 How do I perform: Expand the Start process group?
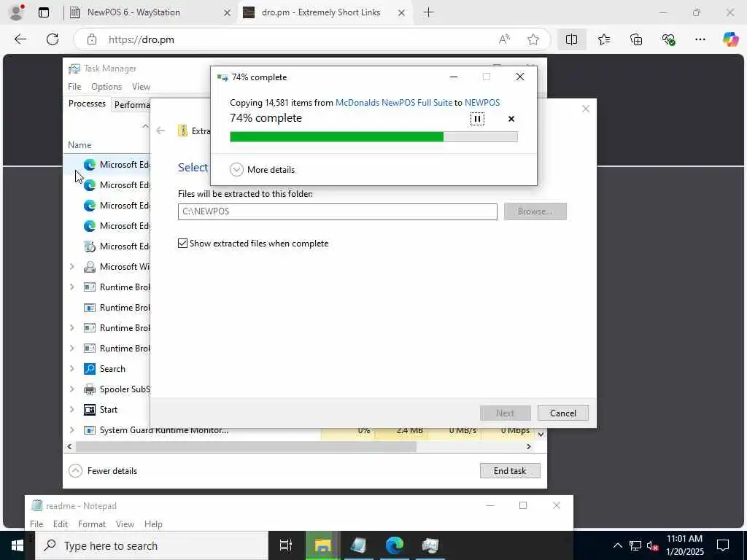(x=72, y=410)
